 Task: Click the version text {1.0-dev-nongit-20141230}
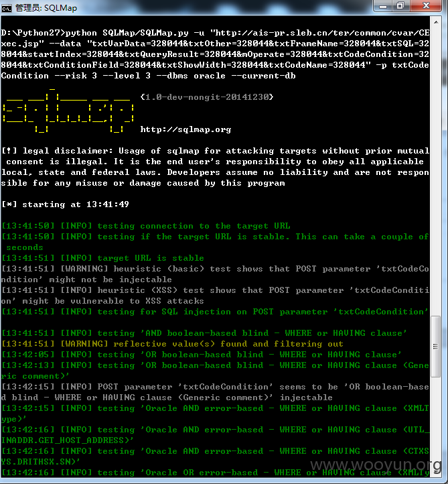click(206, 97)
